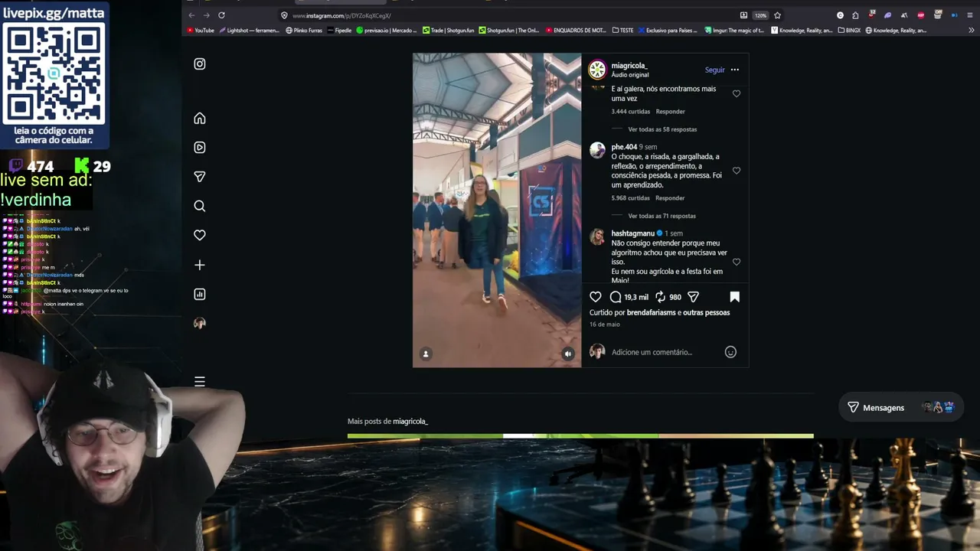This screenshot has height=551, width=980.
Task: Click the video of the woman walking
Action: (497, 210)
